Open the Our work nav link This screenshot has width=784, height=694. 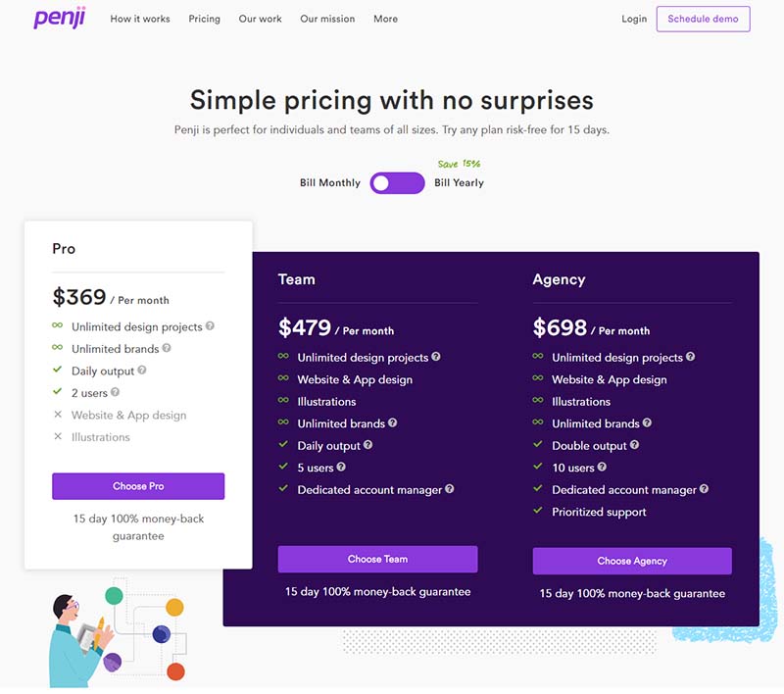coord(260,19)
